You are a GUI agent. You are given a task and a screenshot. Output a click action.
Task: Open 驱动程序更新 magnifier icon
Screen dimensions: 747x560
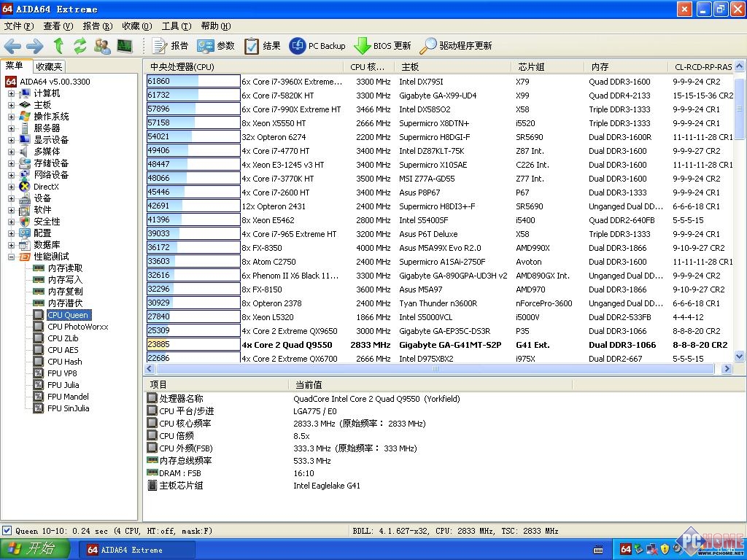pyautogui.click(x=427, y=46)
